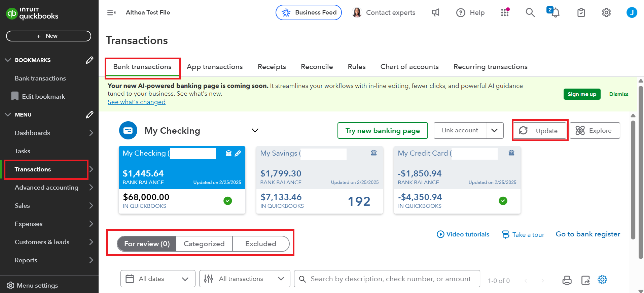644x293 pixels.
Task: Edit bookmarks with the pencil icon
Action: coord(90,60)
